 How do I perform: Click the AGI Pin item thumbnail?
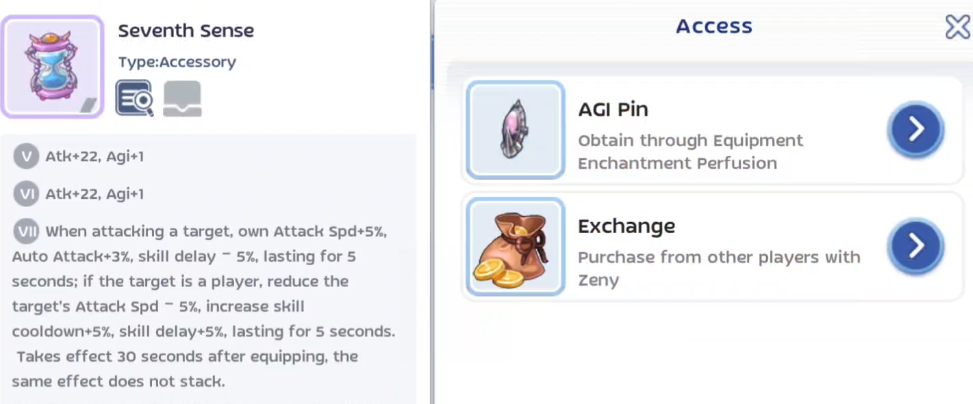click(x=515, y=130)
